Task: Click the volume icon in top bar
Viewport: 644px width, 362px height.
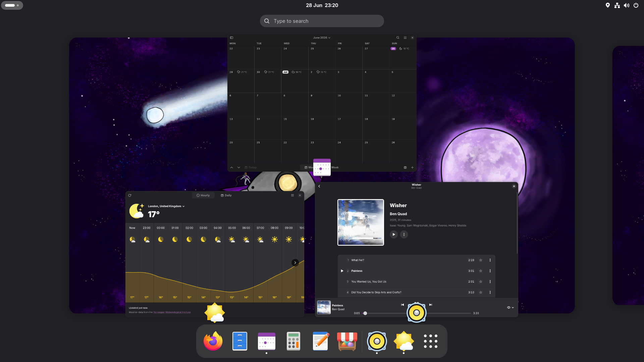Action: coord(627,5)
